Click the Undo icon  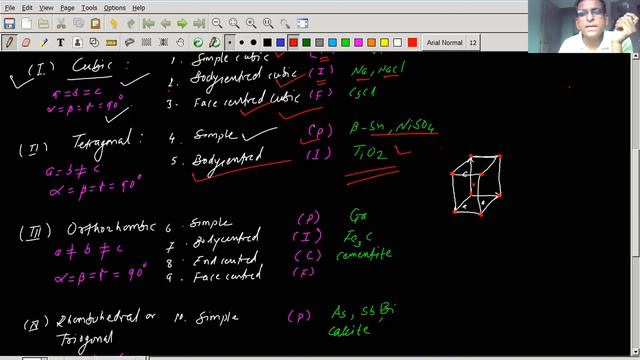point(114,23)
